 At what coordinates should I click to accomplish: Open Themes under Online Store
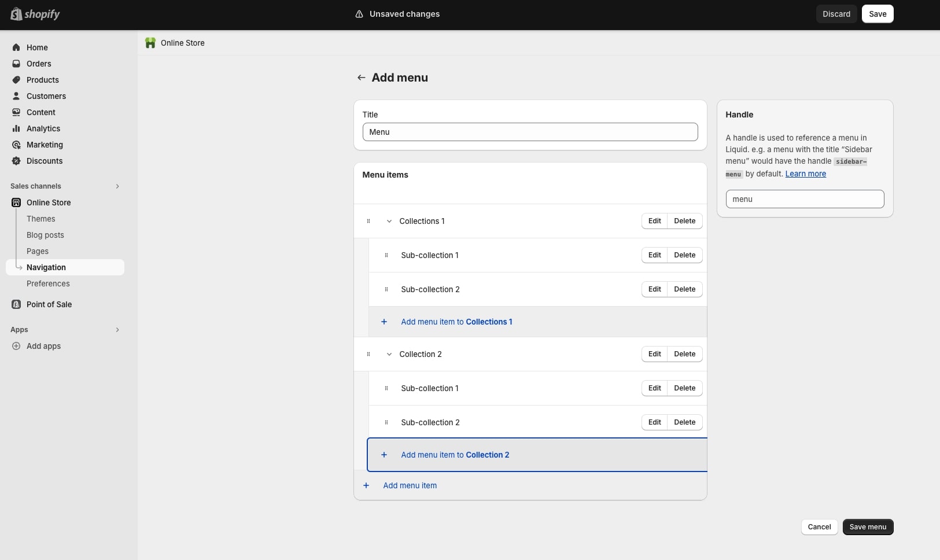pyautogui.click(x=41, y=219)
